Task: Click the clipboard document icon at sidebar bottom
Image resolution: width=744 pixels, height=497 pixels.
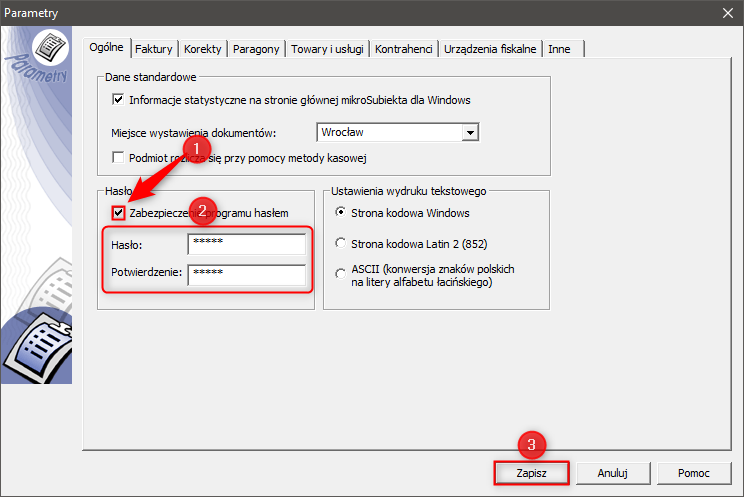Action: (x=38, y=347)
